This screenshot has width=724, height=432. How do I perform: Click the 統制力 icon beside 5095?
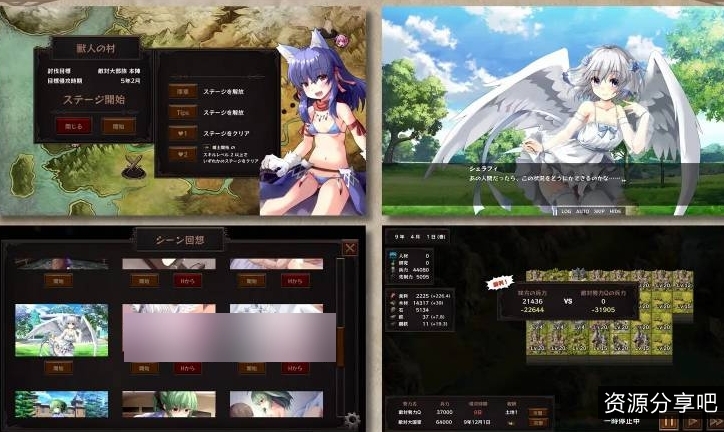393,277
